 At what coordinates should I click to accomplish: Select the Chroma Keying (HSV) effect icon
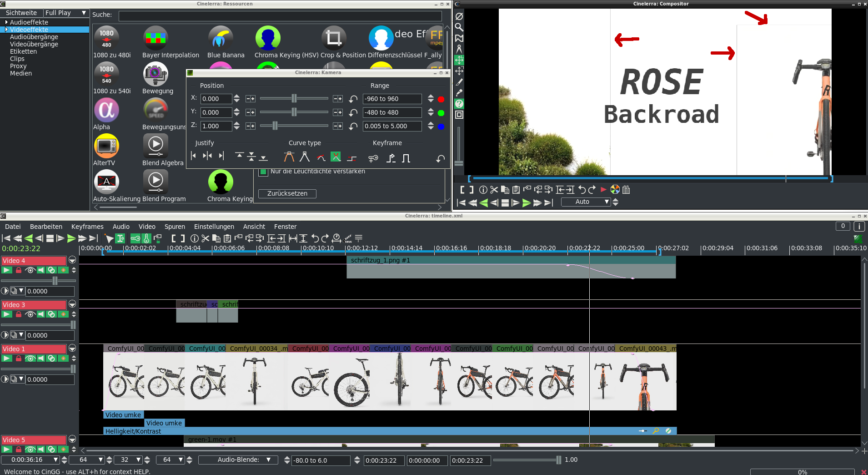(x=268, y=38)
